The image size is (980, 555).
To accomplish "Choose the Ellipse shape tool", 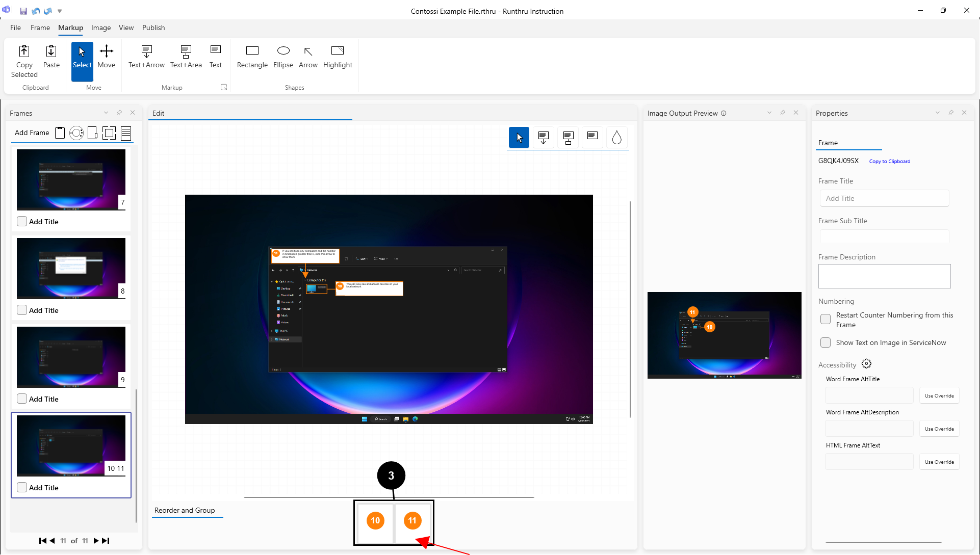I will (x=283, y=56).
